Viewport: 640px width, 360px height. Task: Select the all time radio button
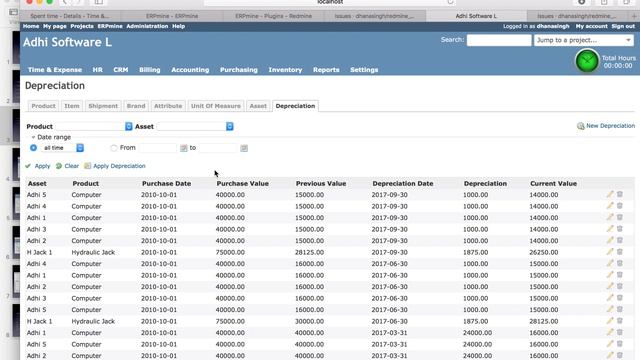33,148
